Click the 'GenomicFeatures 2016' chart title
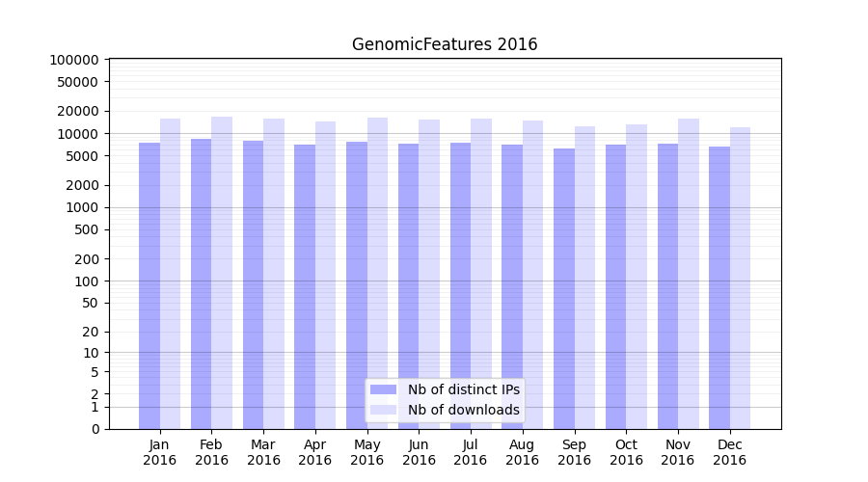The image size is (868, 482). pos(445,44)
